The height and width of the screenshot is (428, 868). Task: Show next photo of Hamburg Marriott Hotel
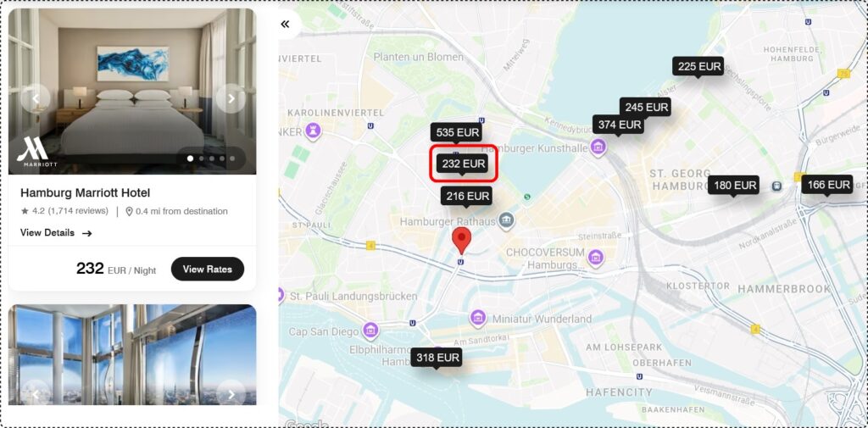coord(231,98)
